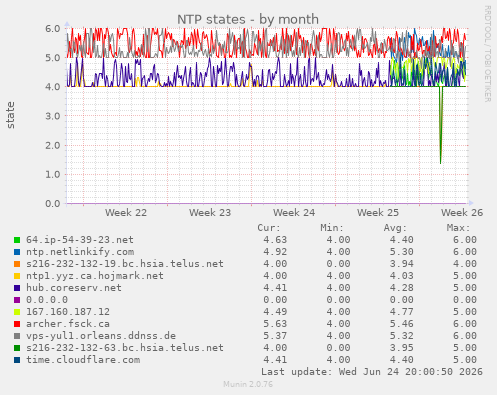Click the dark green dip spike in Week 26
The height and width of the screenshot is (395, 497).
pos(441,125)
